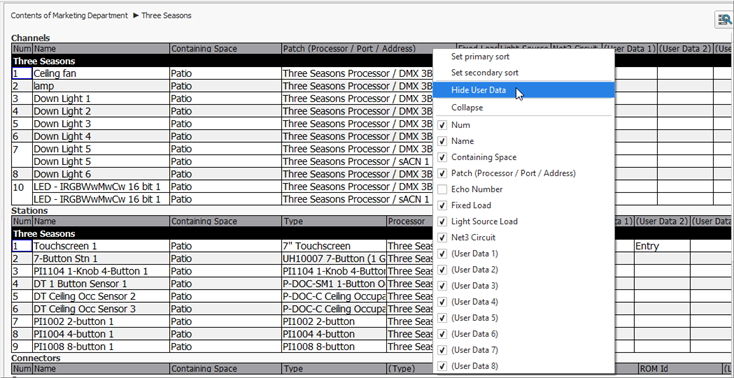Image resolution: width=734 pixels, height=378 pixels.
Task: Click the Connectors section heading
Action: tap(36, 358)
